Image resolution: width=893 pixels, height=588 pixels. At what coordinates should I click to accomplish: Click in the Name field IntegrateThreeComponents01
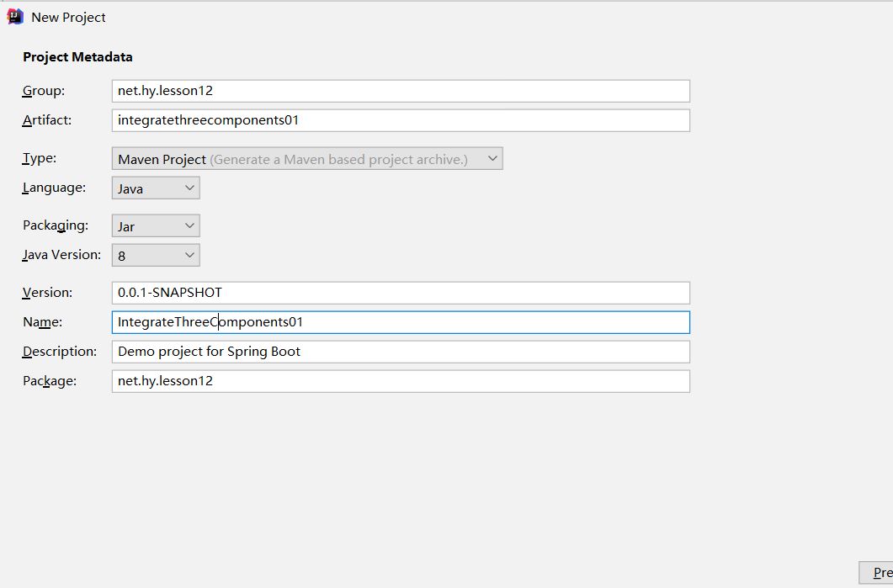tap(401, 322)
